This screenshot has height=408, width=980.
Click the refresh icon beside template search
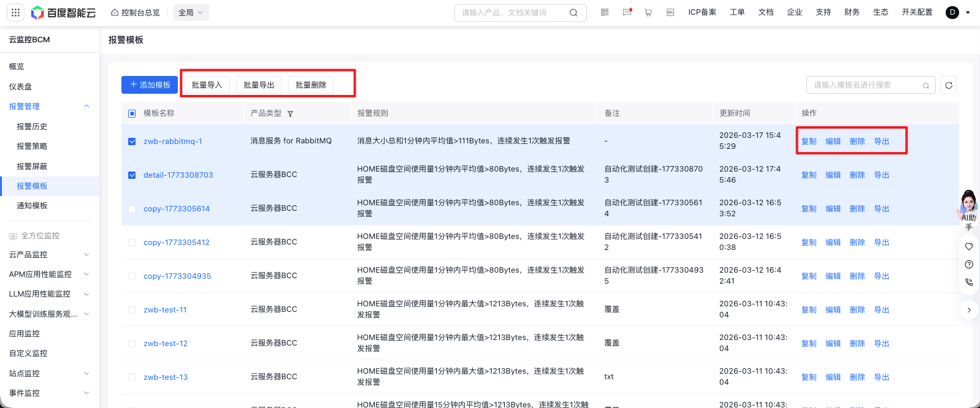(949, 85)
